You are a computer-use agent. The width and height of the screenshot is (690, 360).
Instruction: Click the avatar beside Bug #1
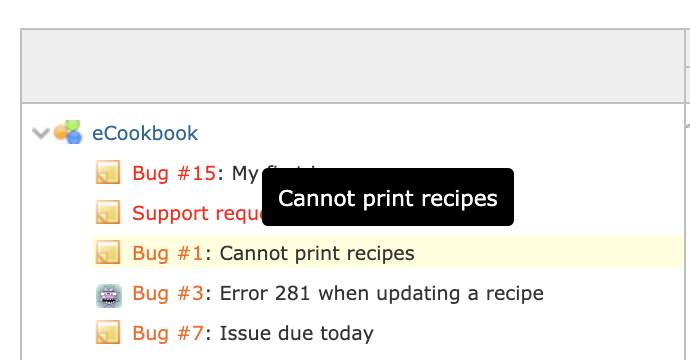pyautogui.click(x=108, y=252)
